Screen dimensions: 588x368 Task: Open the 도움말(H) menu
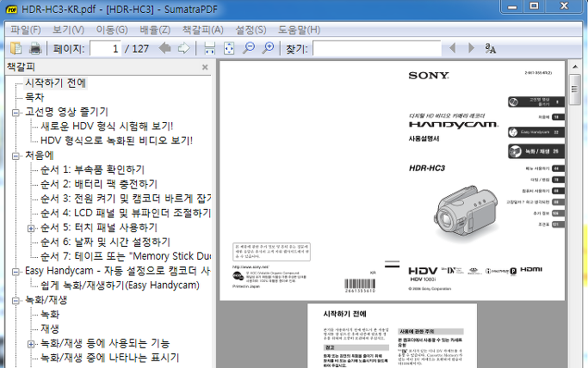pyautogui.click(x=299, y=29)
